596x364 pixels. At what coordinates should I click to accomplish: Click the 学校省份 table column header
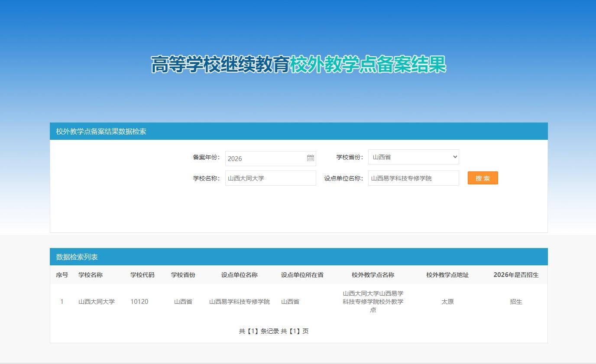[x=183, y=275]
